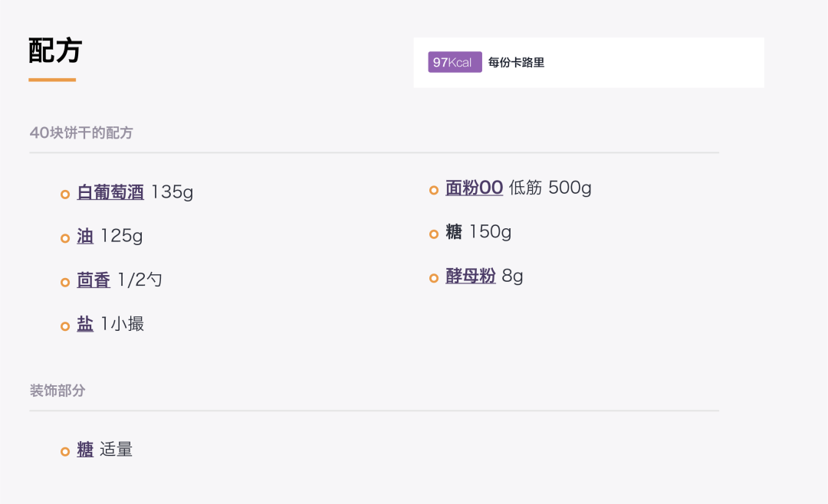
Task: Open the 糖 link under 装饰部分
Action: pyautogui.click(x=85, y=450)
